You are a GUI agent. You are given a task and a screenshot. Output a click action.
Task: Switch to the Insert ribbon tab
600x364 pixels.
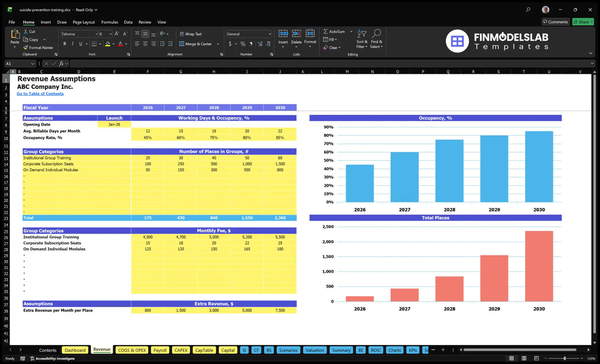click(45, 22)
